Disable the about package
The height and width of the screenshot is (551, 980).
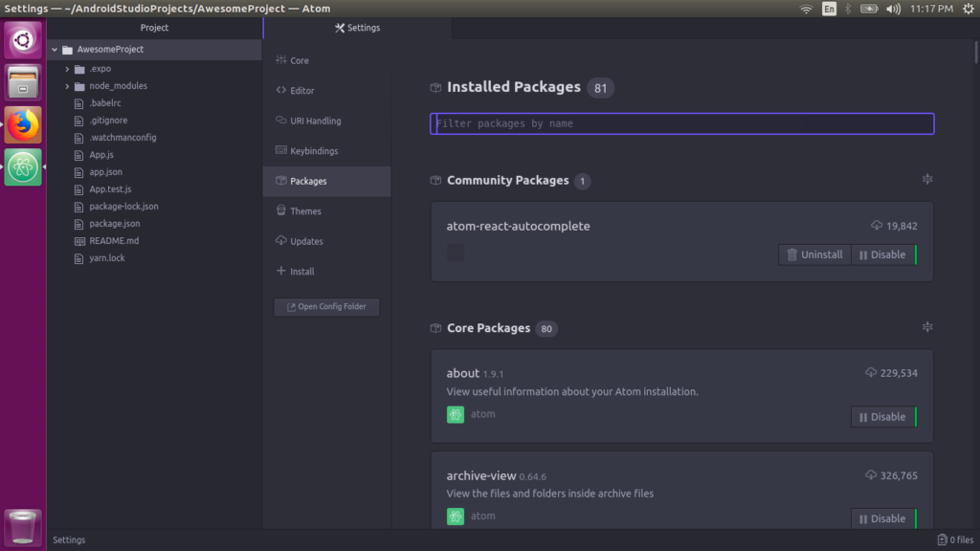882,416
